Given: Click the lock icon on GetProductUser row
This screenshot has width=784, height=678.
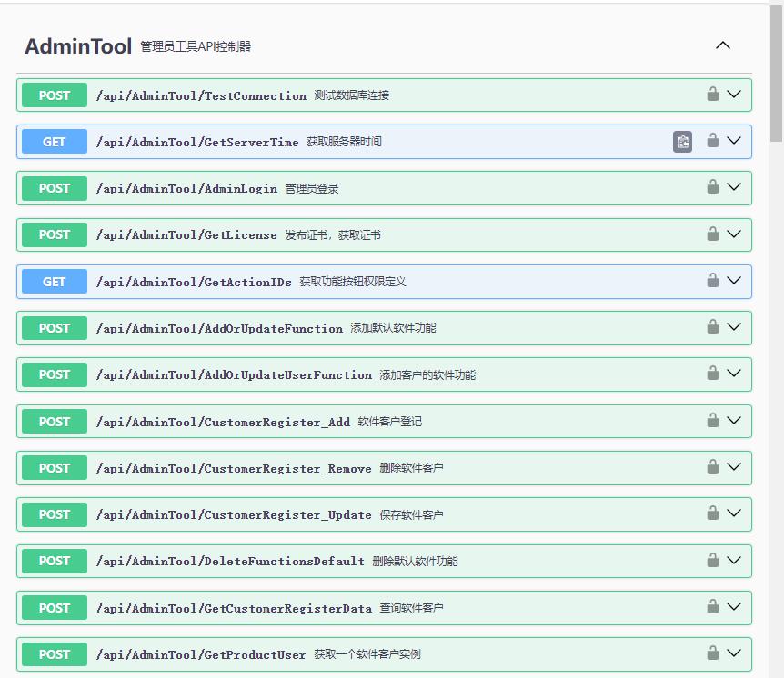Looking at the screenshot, I should click(713, 653).
